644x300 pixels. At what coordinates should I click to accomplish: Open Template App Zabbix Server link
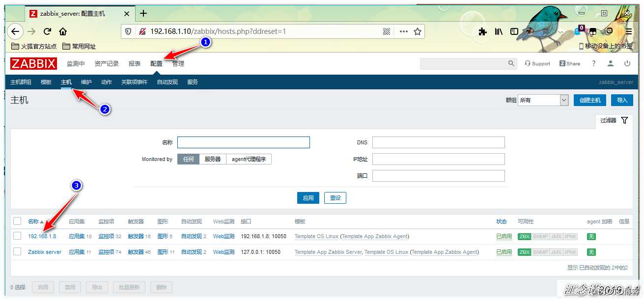[x=328, y=252]
